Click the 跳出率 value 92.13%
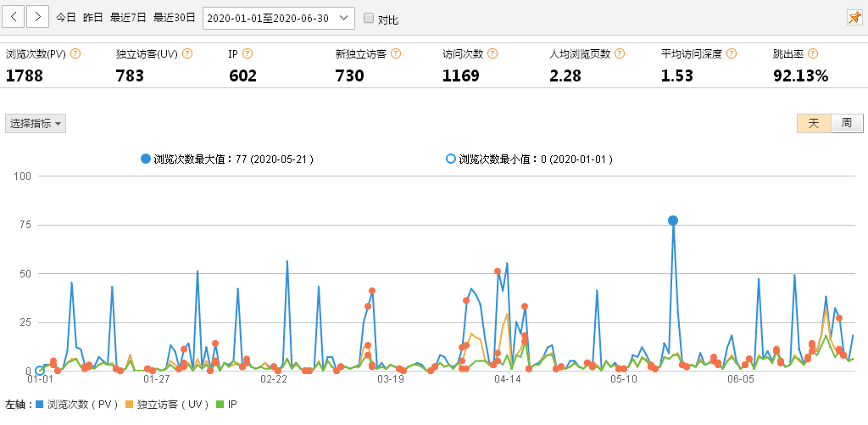This screenshot has width=868, height=425. click(800, 75)
